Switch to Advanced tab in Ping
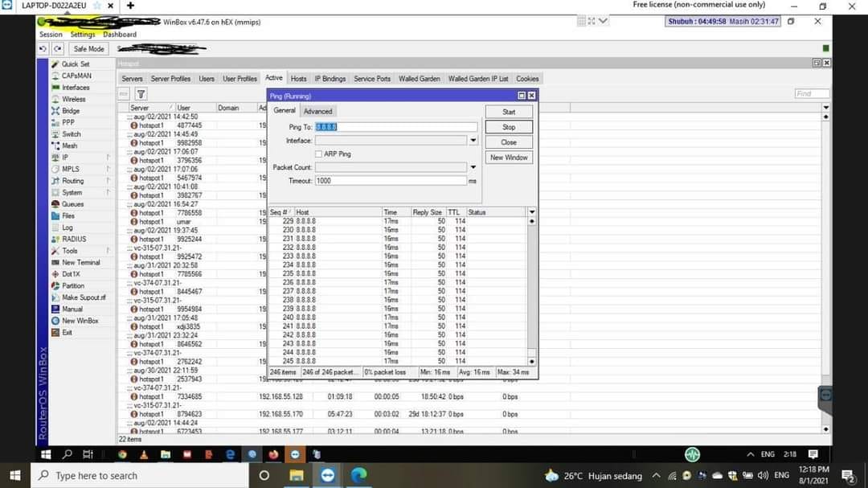The height and width of the screenshot is (488, 868). point(317,111)
